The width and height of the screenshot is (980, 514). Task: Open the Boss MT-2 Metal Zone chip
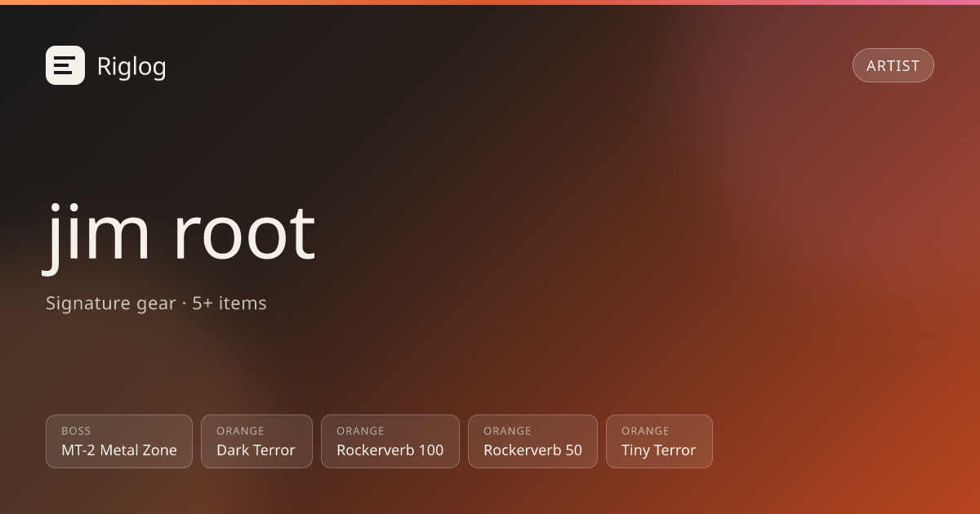pos(119,441)
